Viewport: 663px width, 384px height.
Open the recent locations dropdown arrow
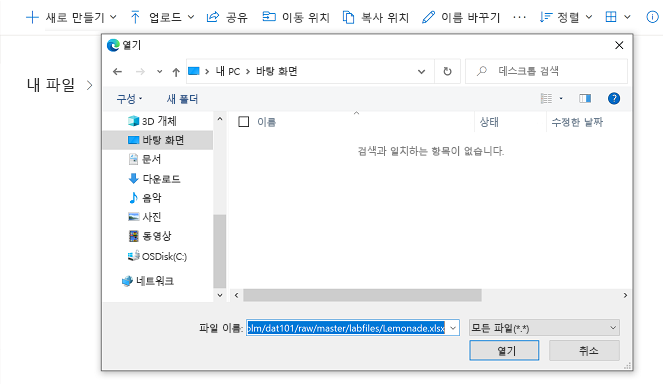click(x=159, y=71)
